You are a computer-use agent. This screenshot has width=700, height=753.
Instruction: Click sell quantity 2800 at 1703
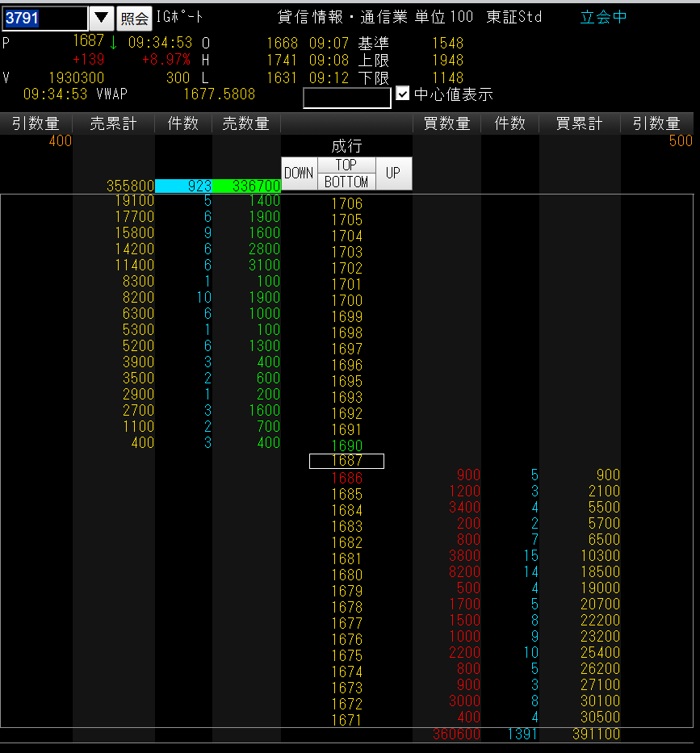(264, 249)
